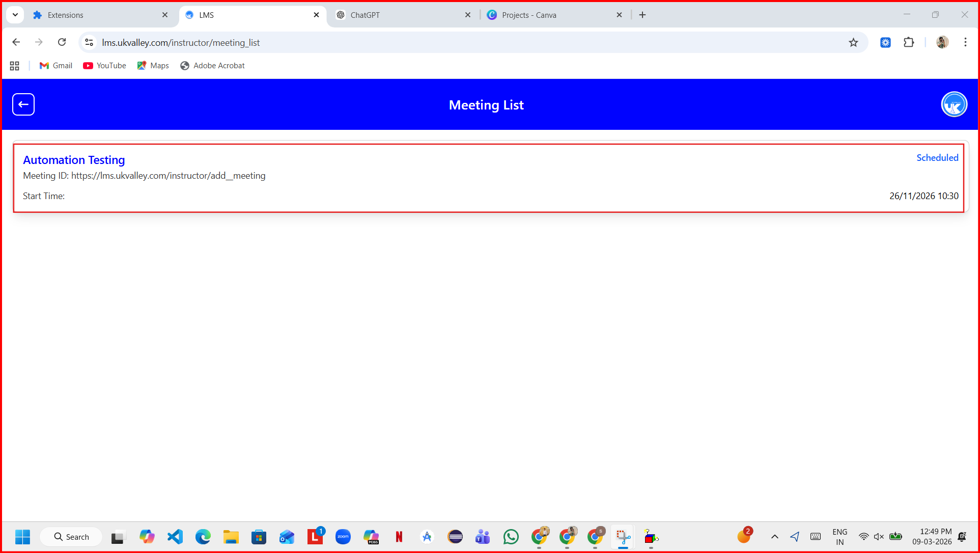Open the UK Valley profile logo icon
The width and height of the screenshot is (980, 553).
pyautogui.click(x=954, y=104)
